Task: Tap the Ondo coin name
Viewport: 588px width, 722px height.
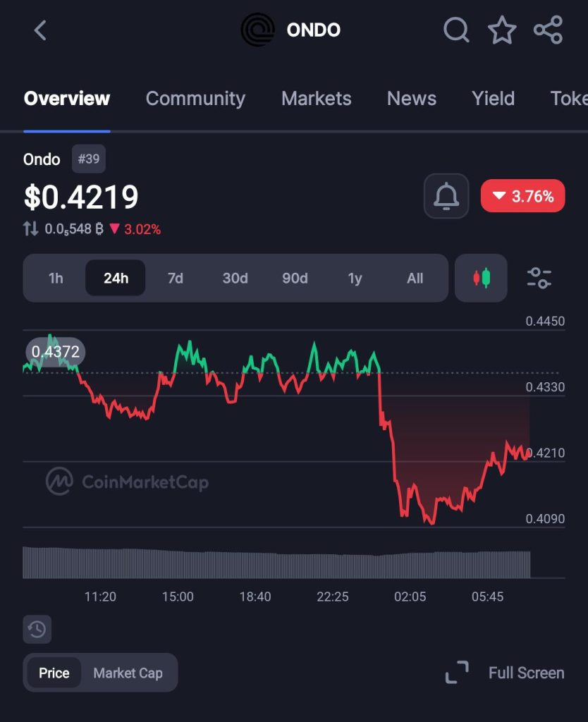Action: click(42, 159)
